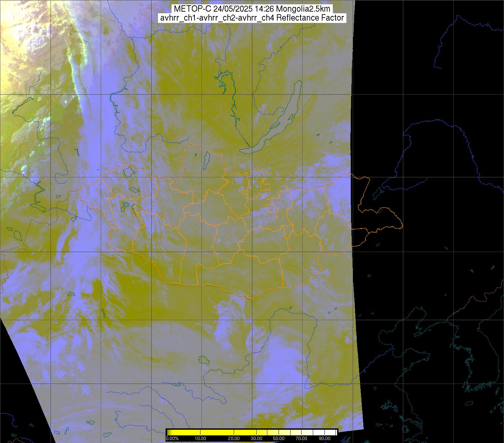Click the 90.00 label on the color scale
The width and height of the screenshot is (504, 443).
324,439
